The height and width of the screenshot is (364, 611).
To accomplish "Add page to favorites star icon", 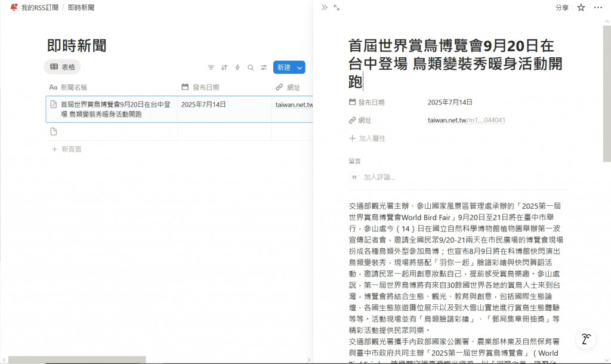I will pyautogui.click(x=581, y=7).
